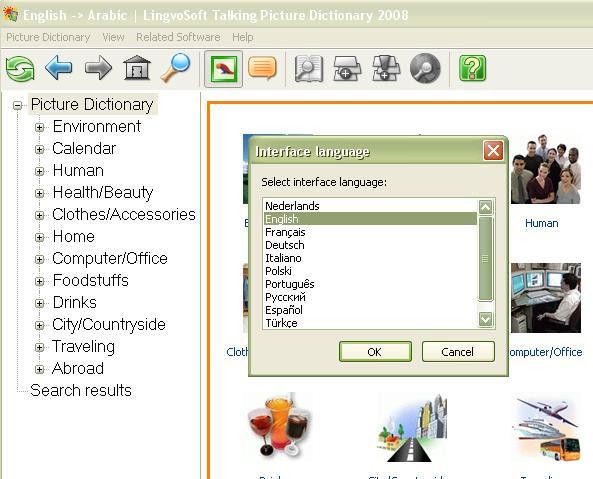The image size is (593, 479).
Task: Click the orange speech bubble icon
Action: click(x=262, y=68)
